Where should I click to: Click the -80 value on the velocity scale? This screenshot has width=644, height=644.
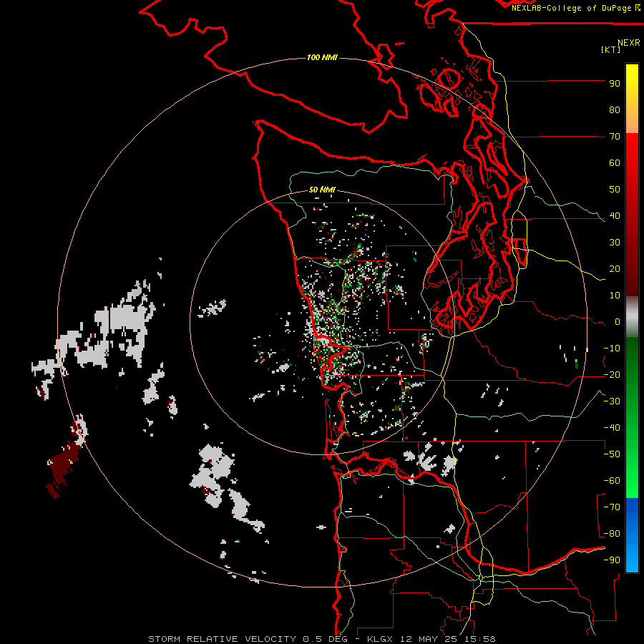click(x=612, y=534)
